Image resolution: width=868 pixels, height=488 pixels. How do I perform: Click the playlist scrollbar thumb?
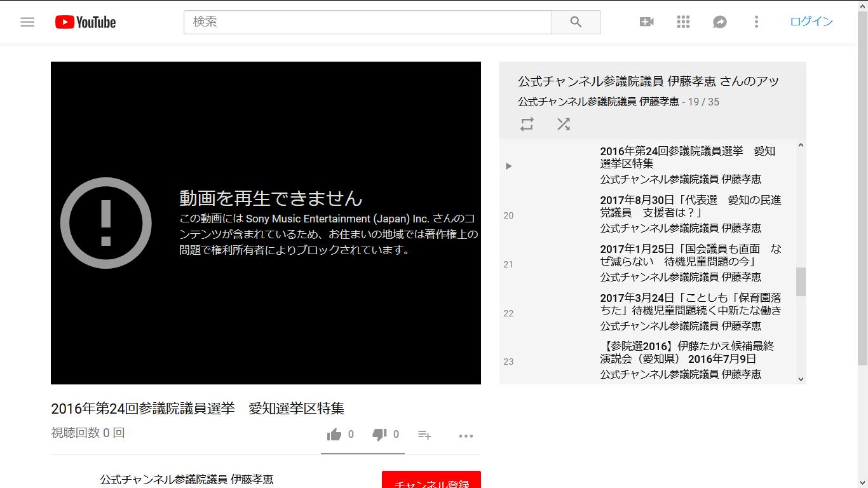(x=801, y=281)
